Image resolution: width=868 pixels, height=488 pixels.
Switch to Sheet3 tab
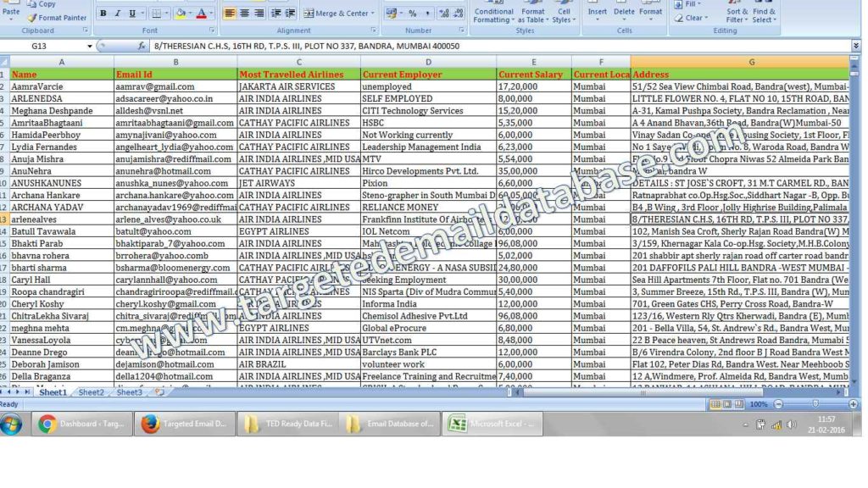point(129,392)
